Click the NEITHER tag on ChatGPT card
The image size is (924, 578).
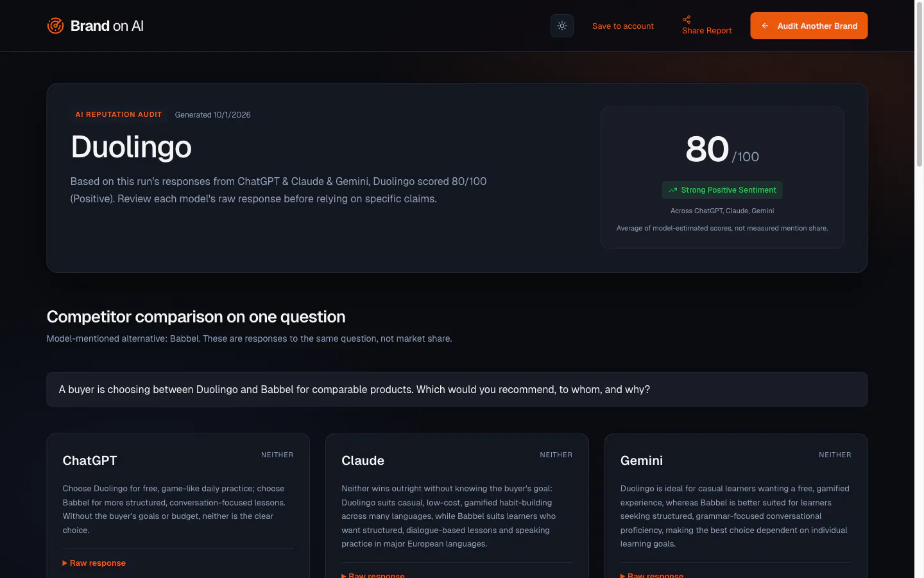(x=277, y=455)
